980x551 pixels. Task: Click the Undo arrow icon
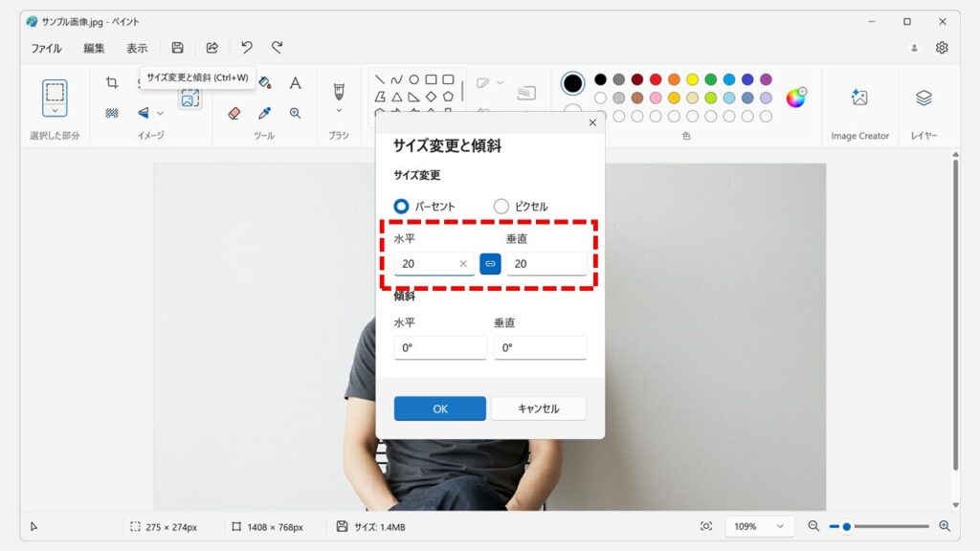[x=247, y=48]
